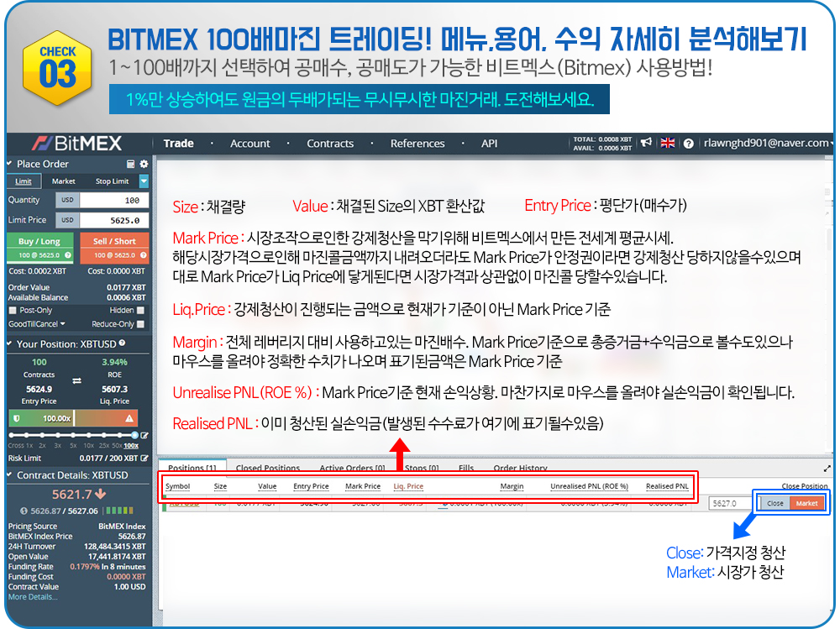The width and height of the screenshot is (840, 629).
Task: Open the Account menu
Action: [x=249, y=143]
